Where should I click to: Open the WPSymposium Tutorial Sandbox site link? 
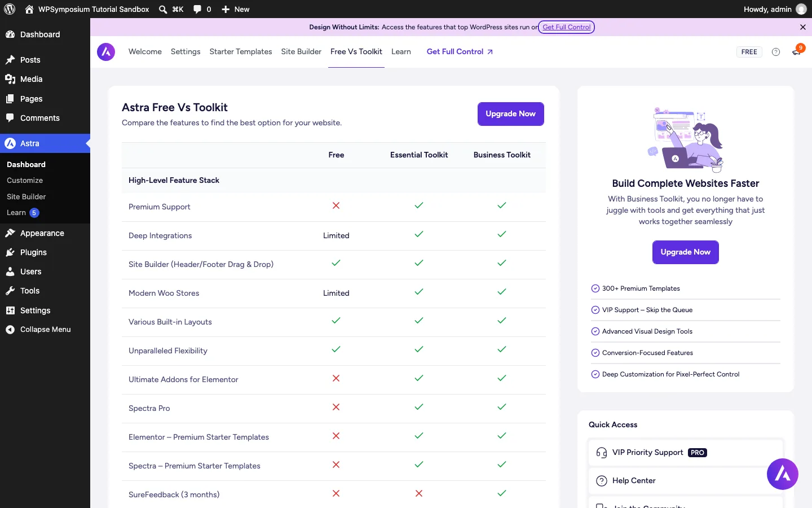pyautogui.click(x=87, y=9)
